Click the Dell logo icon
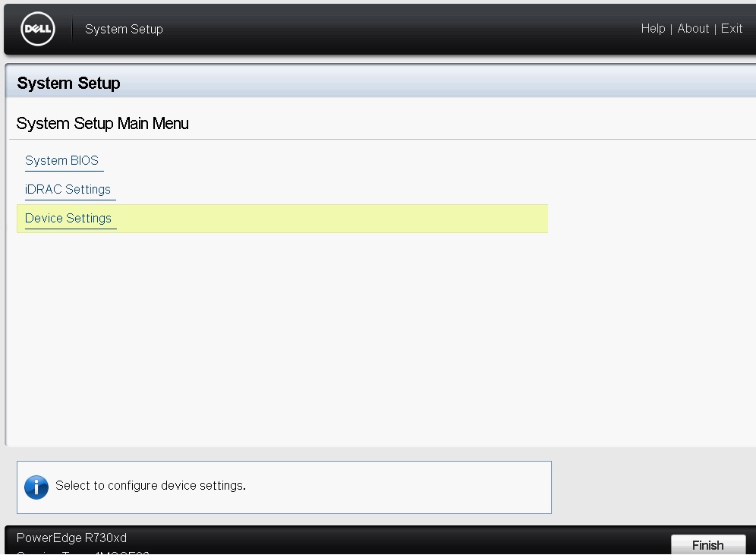This screenshot has height=555, width=756. 38,29
